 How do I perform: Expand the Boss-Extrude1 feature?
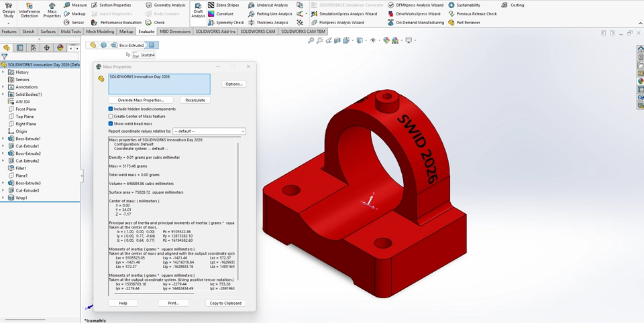point(3,139)
